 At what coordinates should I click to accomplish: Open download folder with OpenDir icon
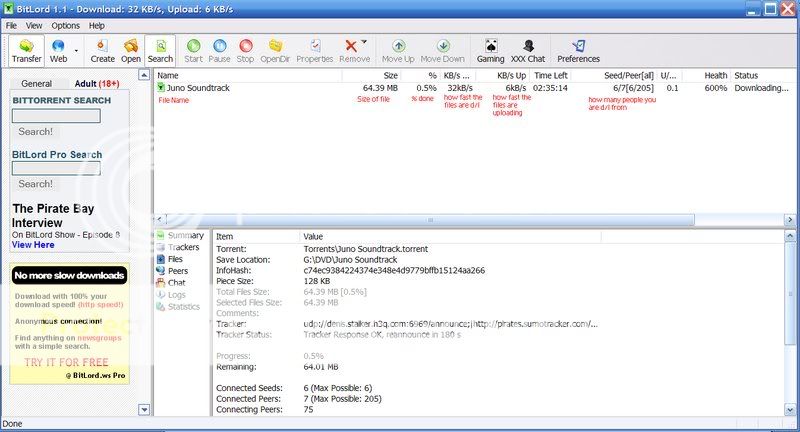coord(275,51)
